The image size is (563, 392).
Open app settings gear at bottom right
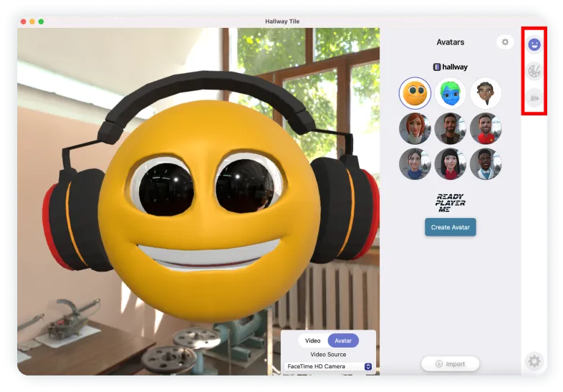tap(534, 361)
